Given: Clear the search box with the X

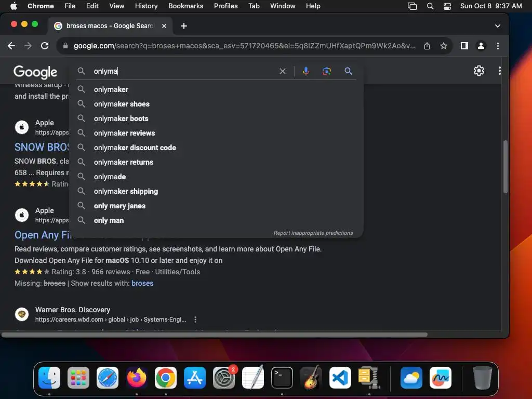Looking at the screenshot, I should [282, 71].
